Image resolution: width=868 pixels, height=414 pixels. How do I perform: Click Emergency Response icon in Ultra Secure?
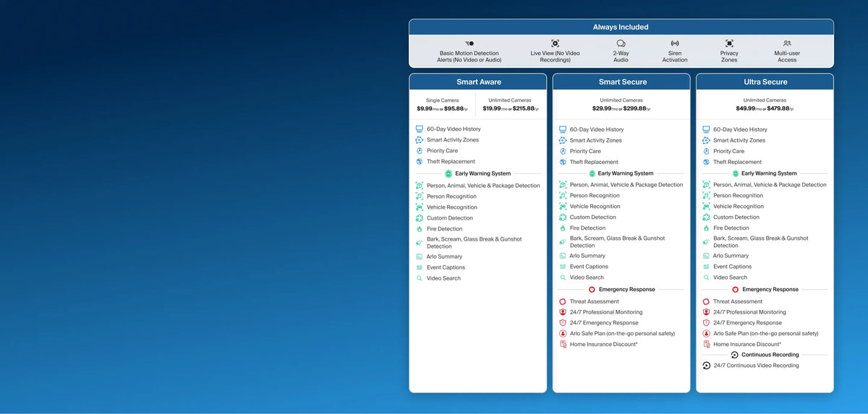(736, 289)
